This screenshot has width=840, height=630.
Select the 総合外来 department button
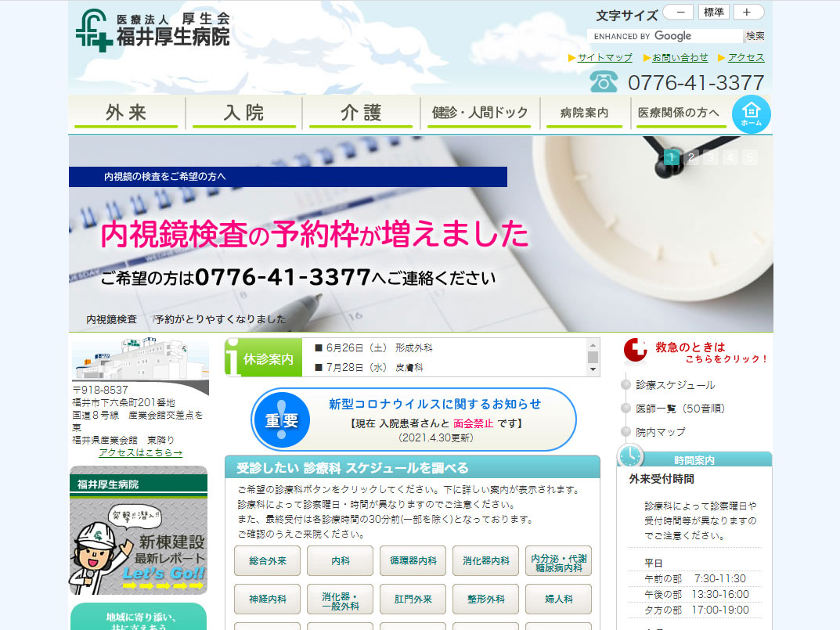tap(267, 561)
